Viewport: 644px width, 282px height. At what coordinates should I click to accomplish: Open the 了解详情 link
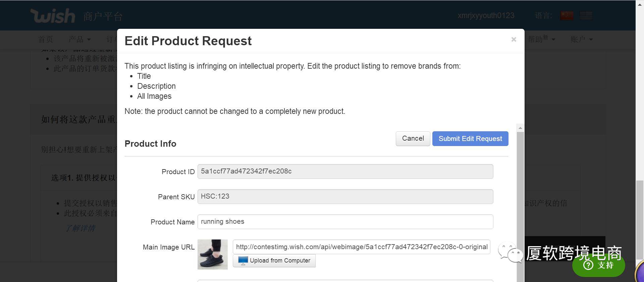pyautogui.click(x=80, y=228)
